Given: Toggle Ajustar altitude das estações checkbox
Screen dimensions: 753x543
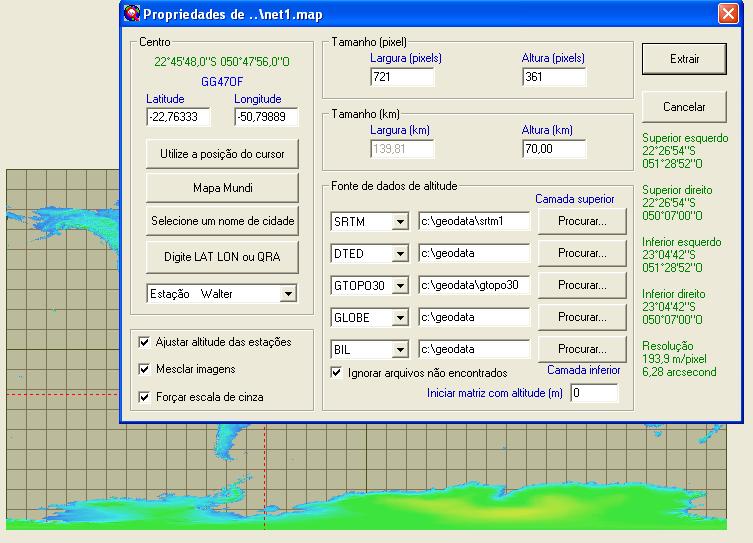Looking at the screenshot, I should [x=144, y=342].
